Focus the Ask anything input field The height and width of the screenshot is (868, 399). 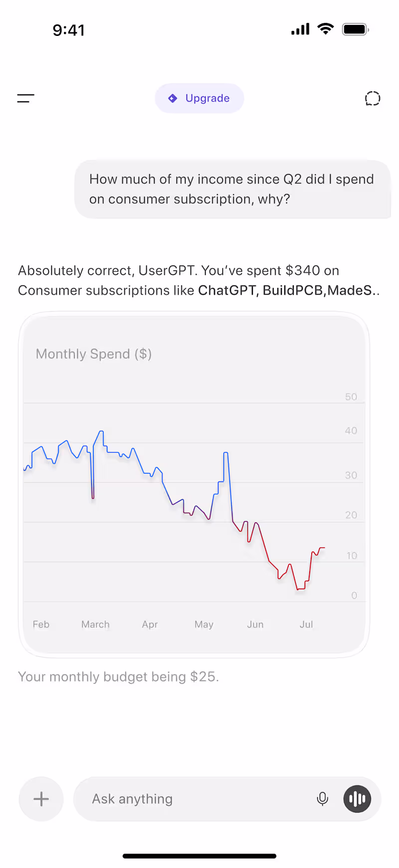point(199,799)
